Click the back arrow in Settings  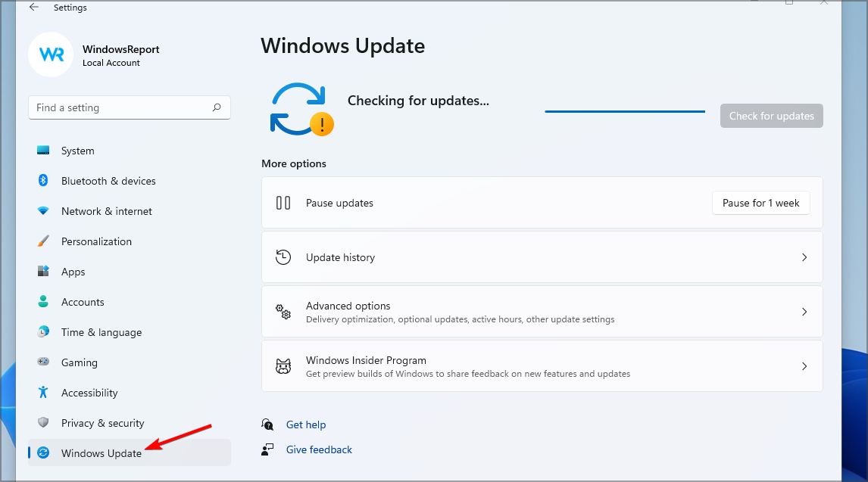click(x=34, y=7)
